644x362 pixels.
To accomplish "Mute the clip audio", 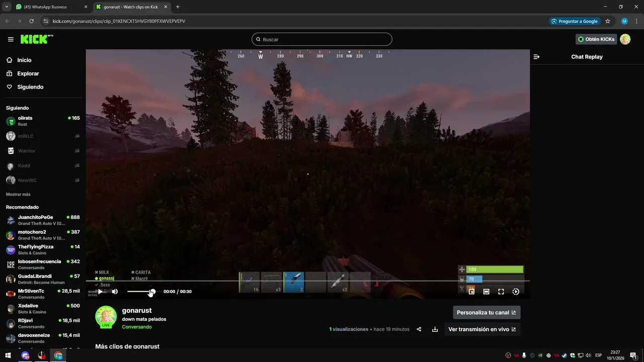I will coord(115,292).
